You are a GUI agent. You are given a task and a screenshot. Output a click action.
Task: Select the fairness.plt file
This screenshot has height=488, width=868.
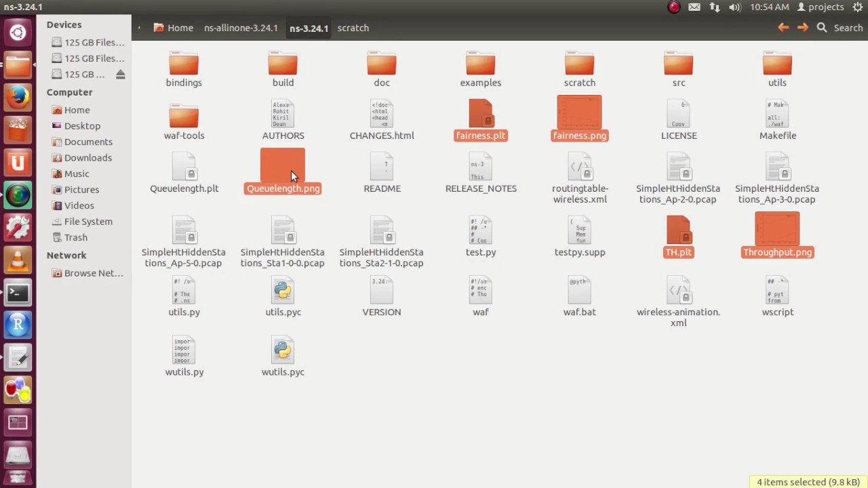pos(481,121)
